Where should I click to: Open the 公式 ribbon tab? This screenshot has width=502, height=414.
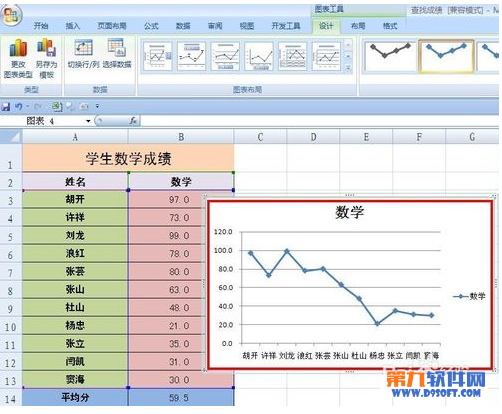click(x=151, y=26)
